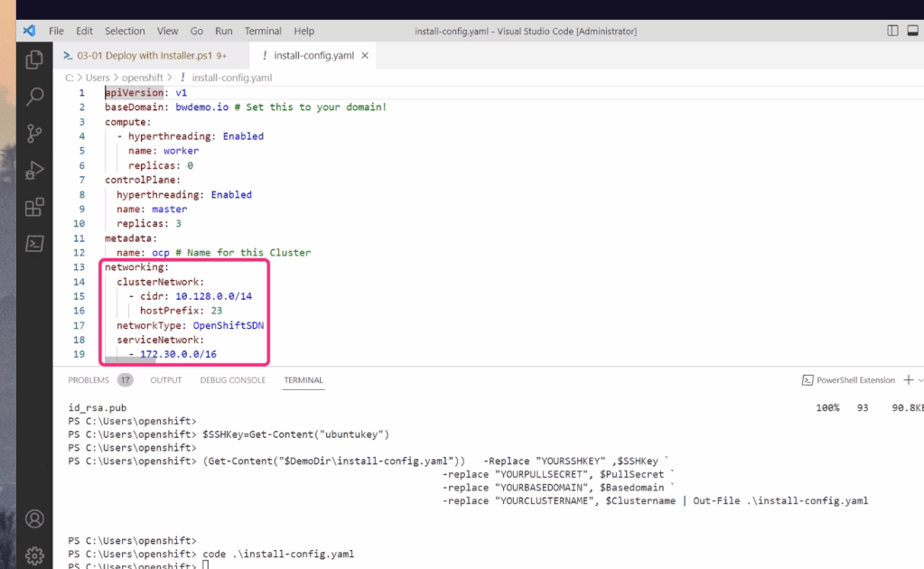Click the problems count badge 17
The image size is (924, 569).
coord(125,380)
